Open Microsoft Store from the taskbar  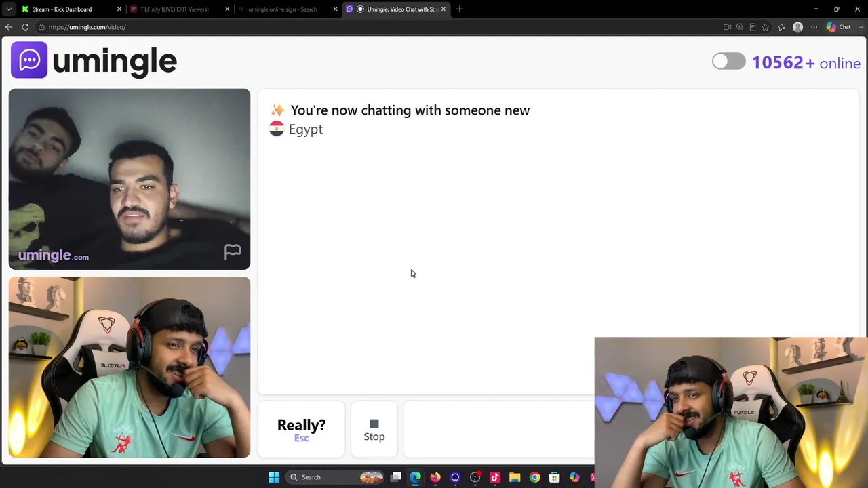coord(555,477)
